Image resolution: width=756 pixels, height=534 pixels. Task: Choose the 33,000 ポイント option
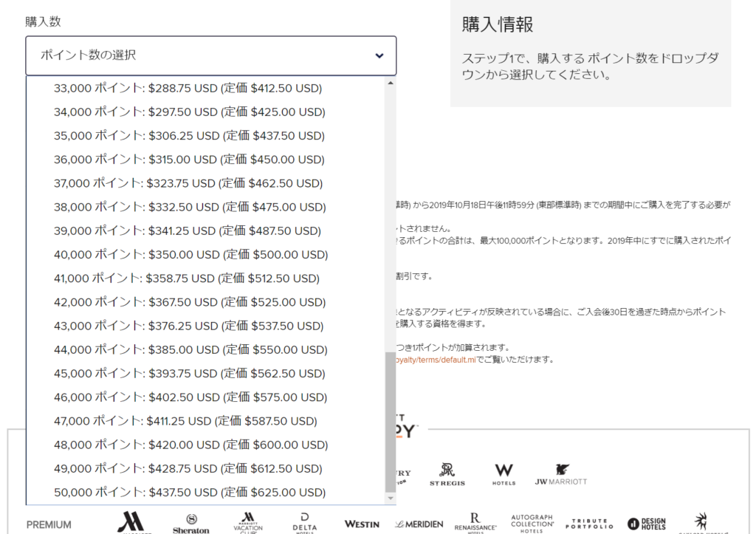188,89
